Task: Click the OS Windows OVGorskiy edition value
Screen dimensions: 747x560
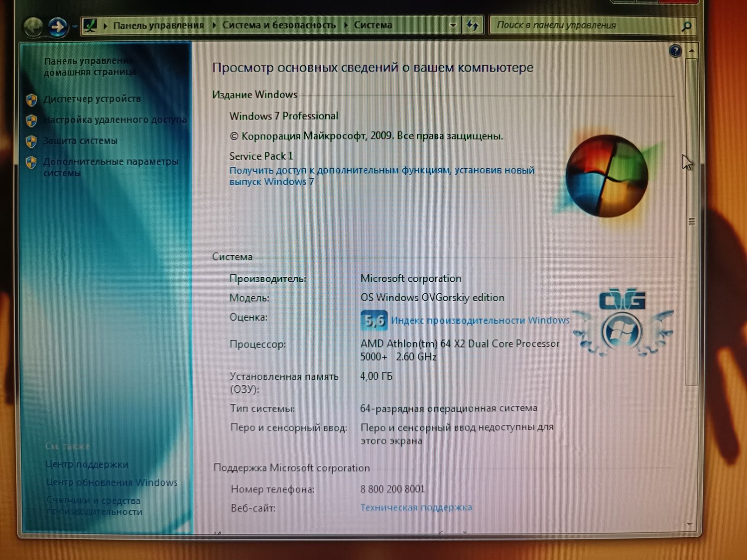Action: [432, 297]
